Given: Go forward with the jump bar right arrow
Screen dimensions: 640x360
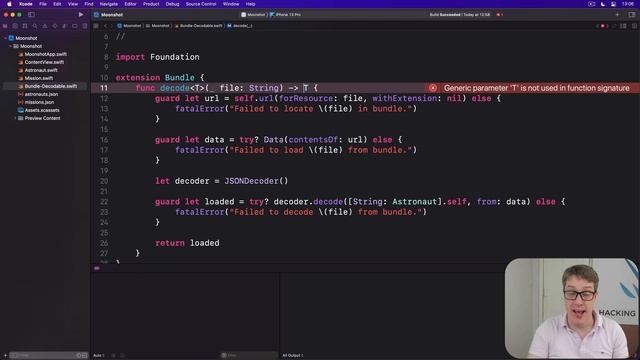Looking at the screenshot, I should [x=112, y=26].
